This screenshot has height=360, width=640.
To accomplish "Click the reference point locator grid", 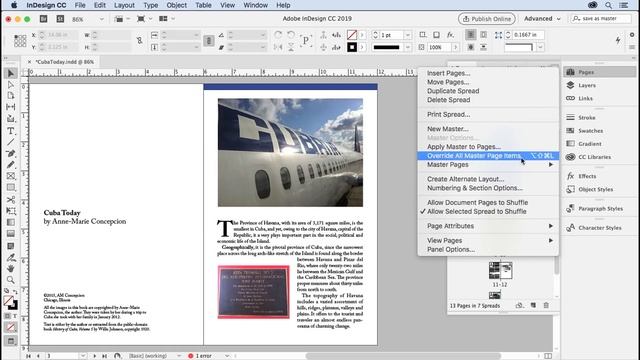I will [x=20, y=41].
